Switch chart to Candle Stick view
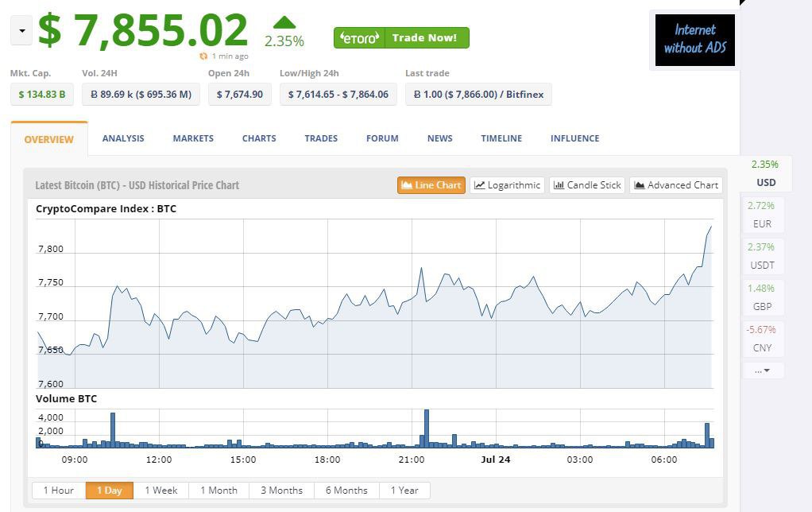812x512 pixels. coord(587,185)
